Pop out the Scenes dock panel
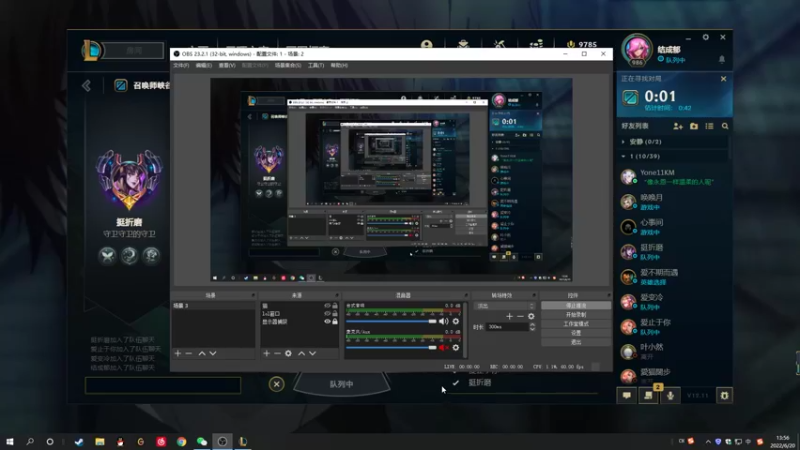The image size is (800, 450). point(253,295)
